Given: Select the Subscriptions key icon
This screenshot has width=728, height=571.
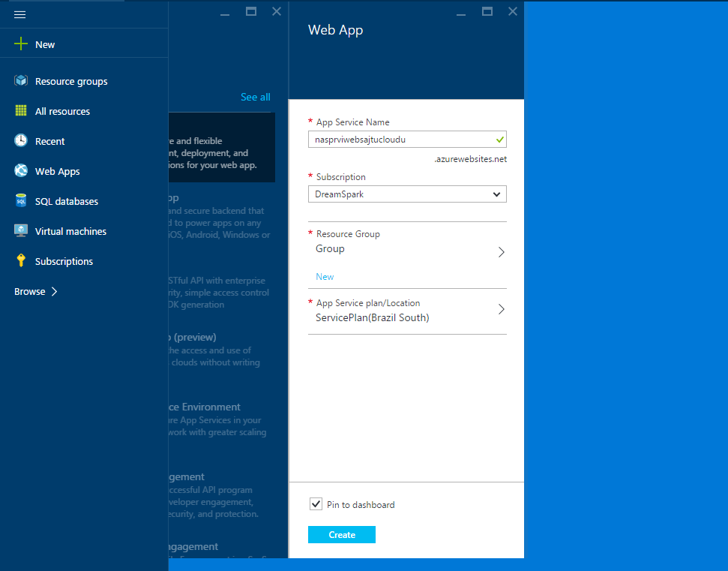Looking at the screenshot, I should (21, 260).
